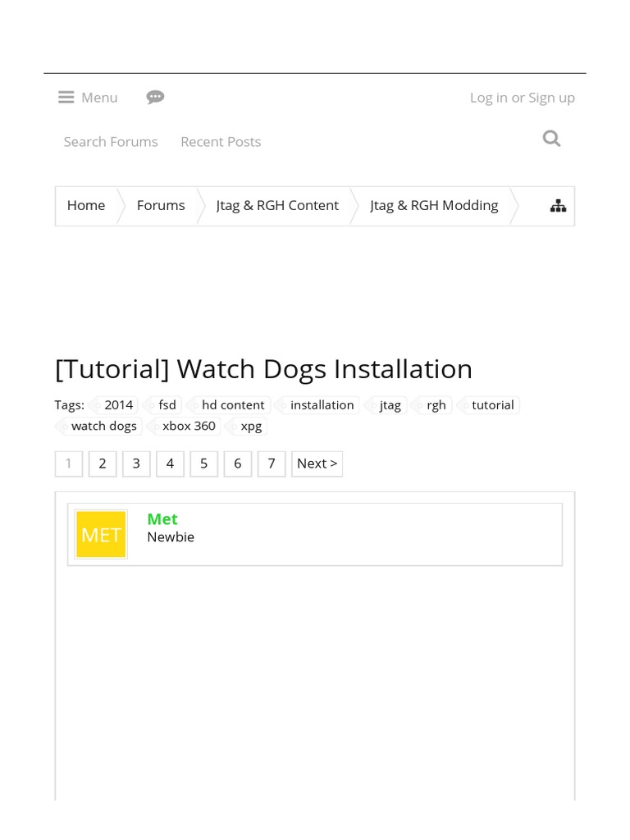The width and height of the screenshot is (630, 840).
Task: Click the Next > pagination button
Action: click(317, 464)
